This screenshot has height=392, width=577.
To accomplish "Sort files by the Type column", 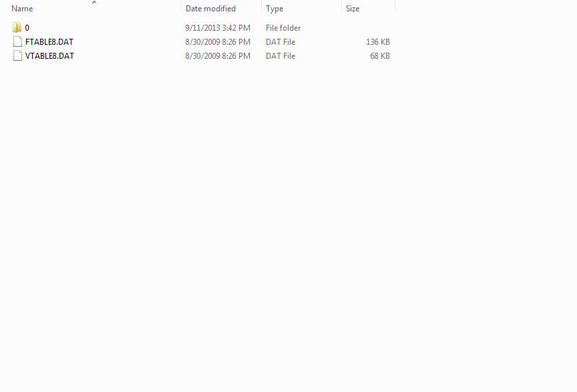I will (274, 9).
